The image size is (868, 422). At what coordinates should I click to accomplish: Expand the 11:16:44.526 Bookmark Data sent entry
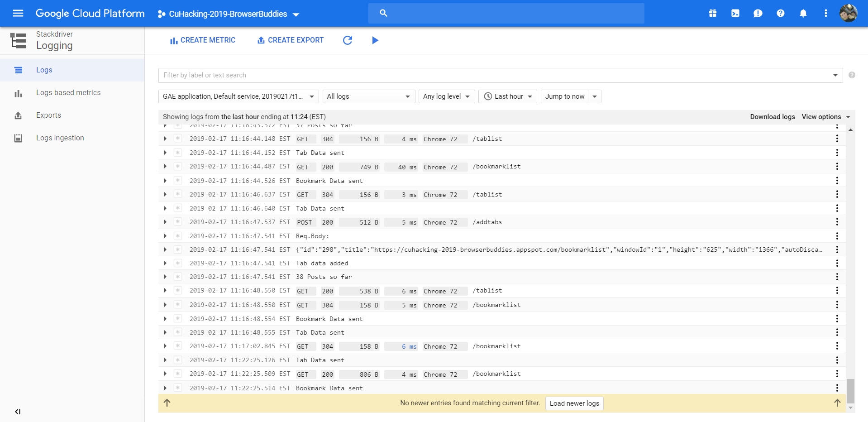coord(165,181)
